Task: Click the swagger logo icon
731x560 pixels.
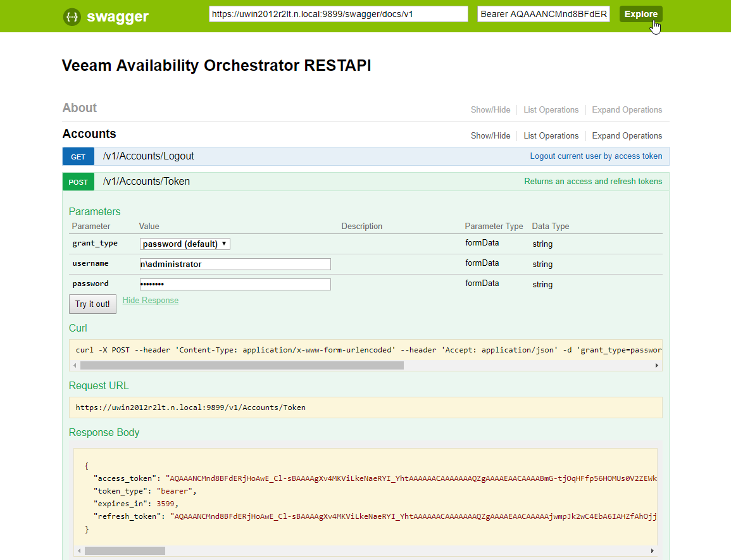Action: [72, 17]
